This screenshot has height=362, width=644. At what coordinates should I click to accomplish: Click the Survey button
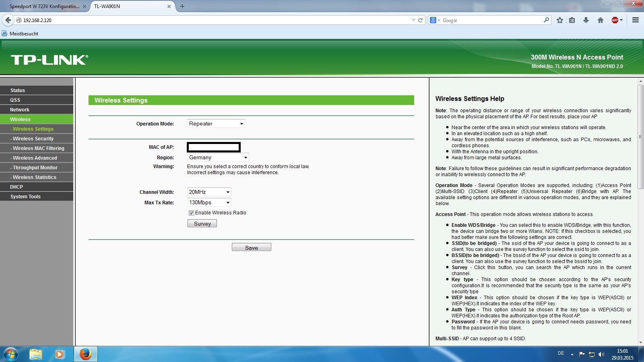click(202, 224)
